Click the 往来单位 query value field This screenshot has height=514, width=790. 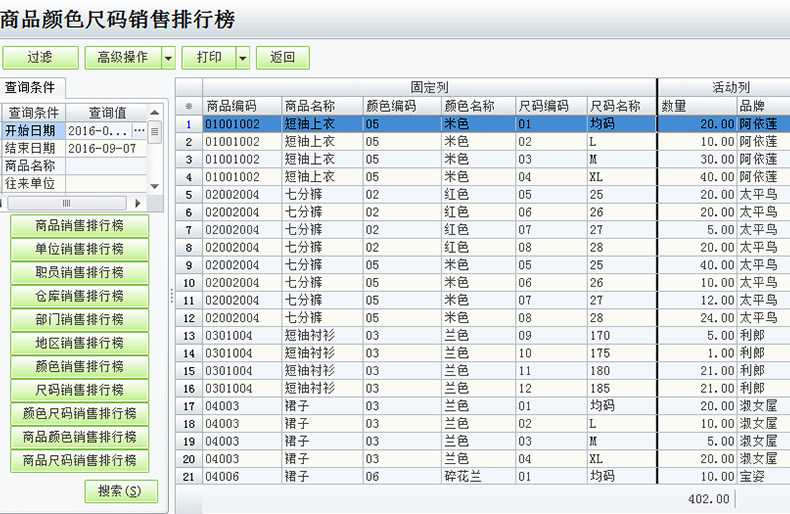click(106, 183)
